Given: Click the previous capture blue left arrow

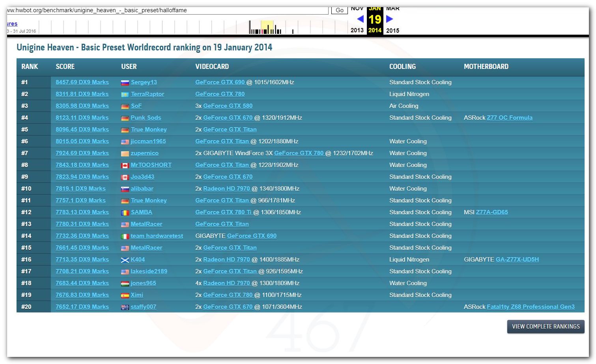Looking at the screenshot, I should click(360, 19).
